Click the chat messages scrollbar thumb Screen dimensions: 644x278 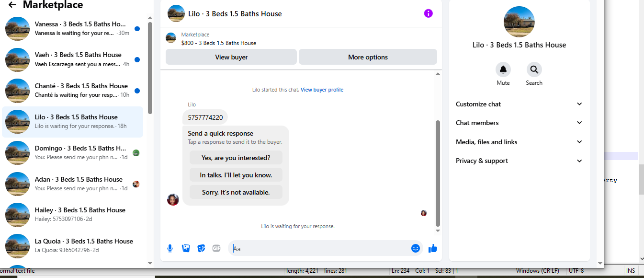438,173
